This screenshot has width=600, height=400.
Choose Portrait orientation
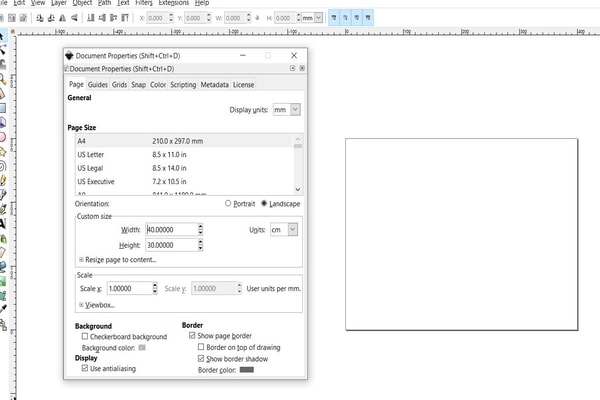[x=240, y=204]
